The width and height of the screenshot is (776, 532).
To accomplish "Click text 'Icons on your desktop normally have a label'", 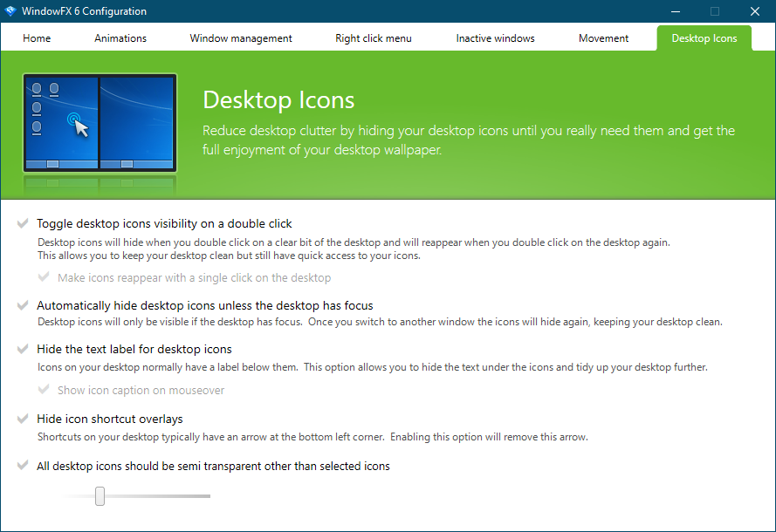I will (373, 367).
